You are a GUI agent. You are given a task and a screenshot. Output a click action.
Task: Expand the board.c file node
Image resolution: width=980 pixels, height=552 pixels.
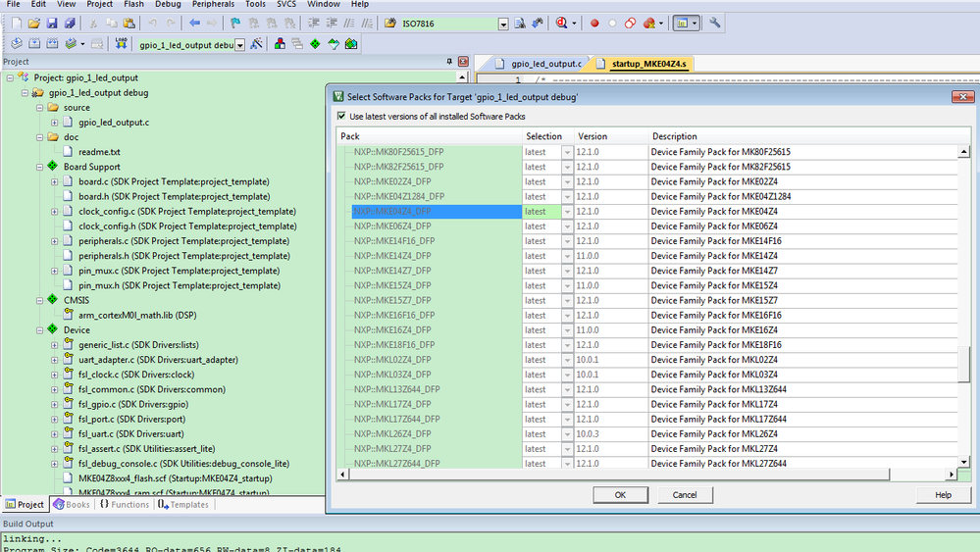point(54,181)
